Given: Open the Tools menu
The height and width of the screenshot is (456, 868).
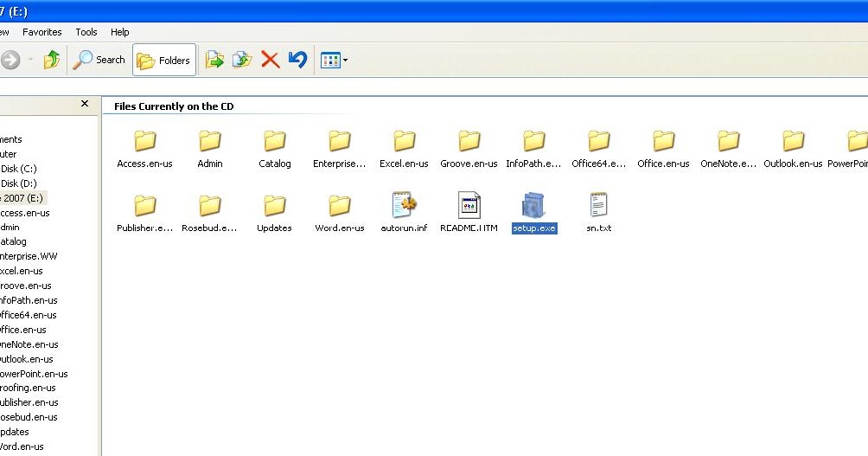Looking at the screenshot, I should tap(86, 32).
